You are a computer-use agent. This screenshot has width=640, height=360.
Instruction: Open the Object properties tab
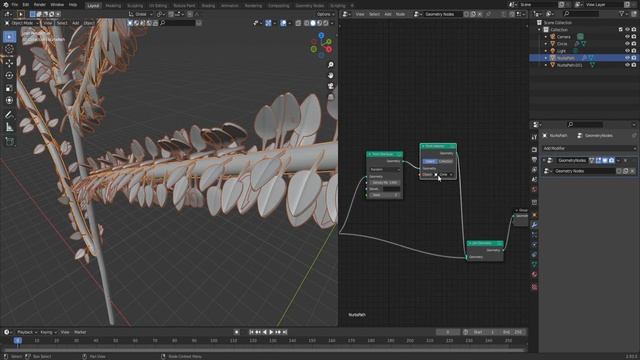point(534,215)
